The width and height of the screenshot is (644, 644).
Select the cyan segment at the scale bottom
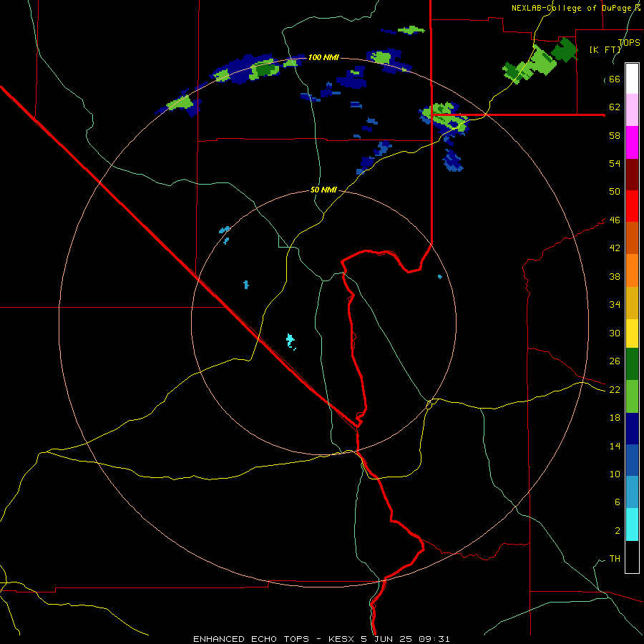pyautogui.click(x=632, y=525)
